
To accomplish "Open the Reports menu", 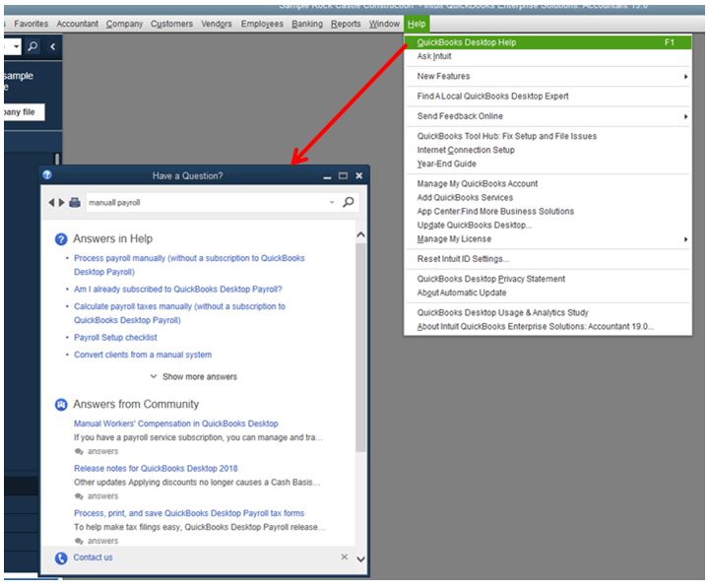I will [x=346, y=24].
